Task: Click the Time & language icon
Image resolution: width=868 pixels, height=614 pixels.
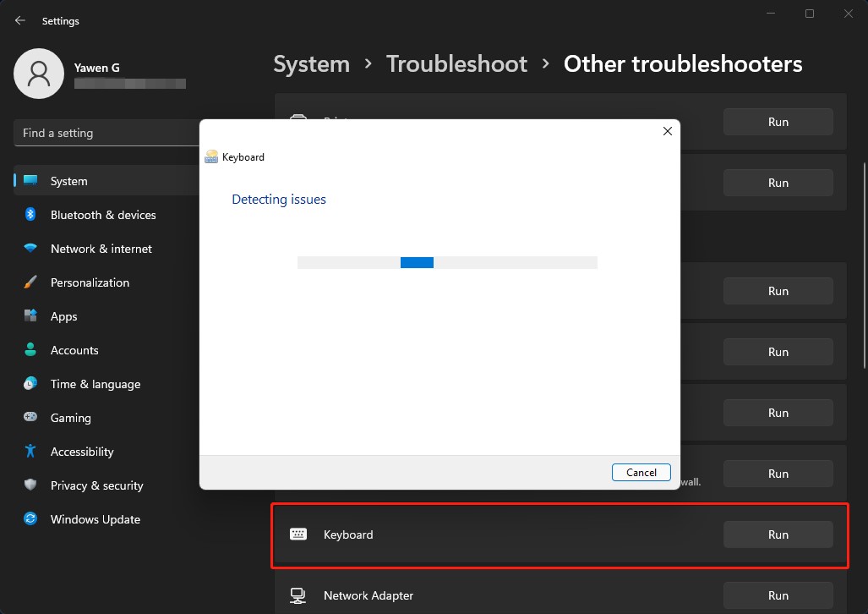Action: (x=29, y=384)
